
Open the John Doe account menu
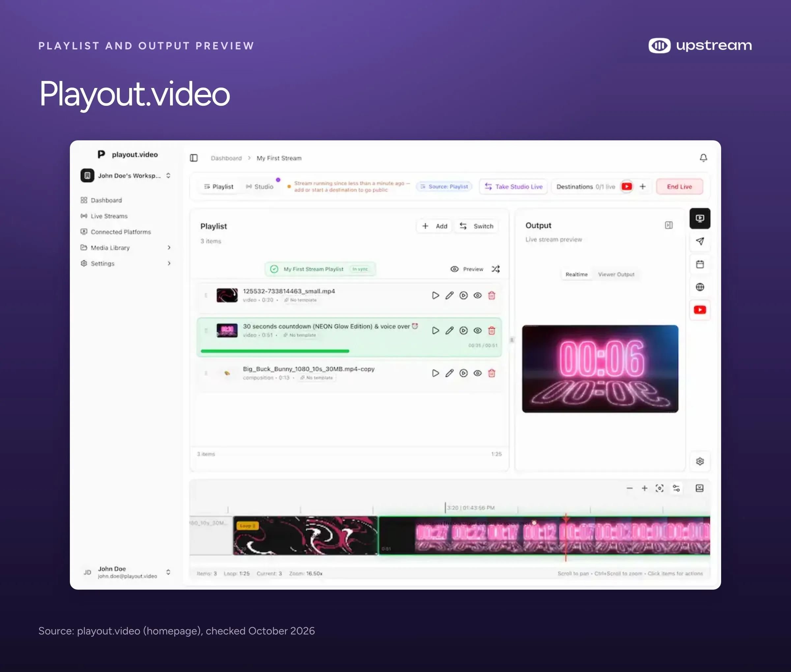[x=126, y=572]
